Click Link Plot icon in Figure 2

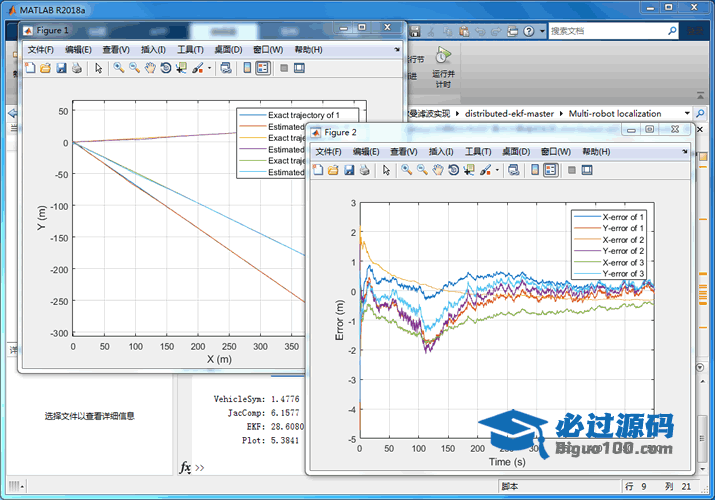pos(513,170)
